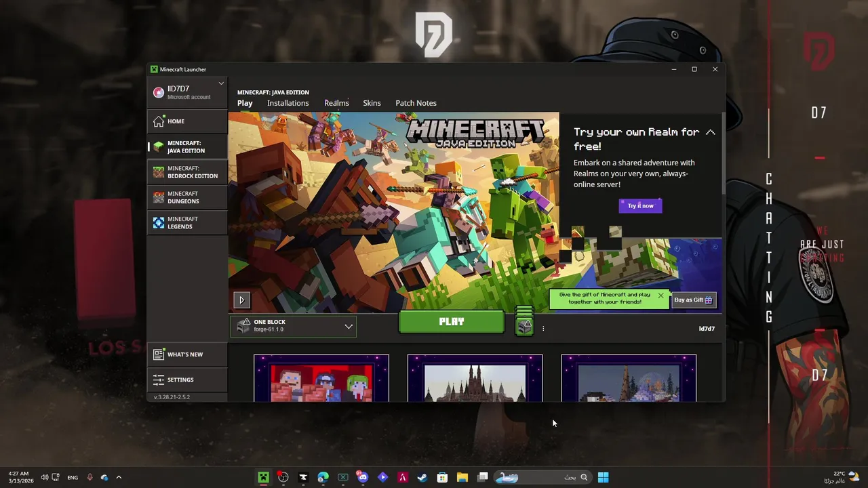Image resolution: width=868 pixels, height=488 pixels.
Task: Open the volume tray icon
Action: [x=44, y=477]
